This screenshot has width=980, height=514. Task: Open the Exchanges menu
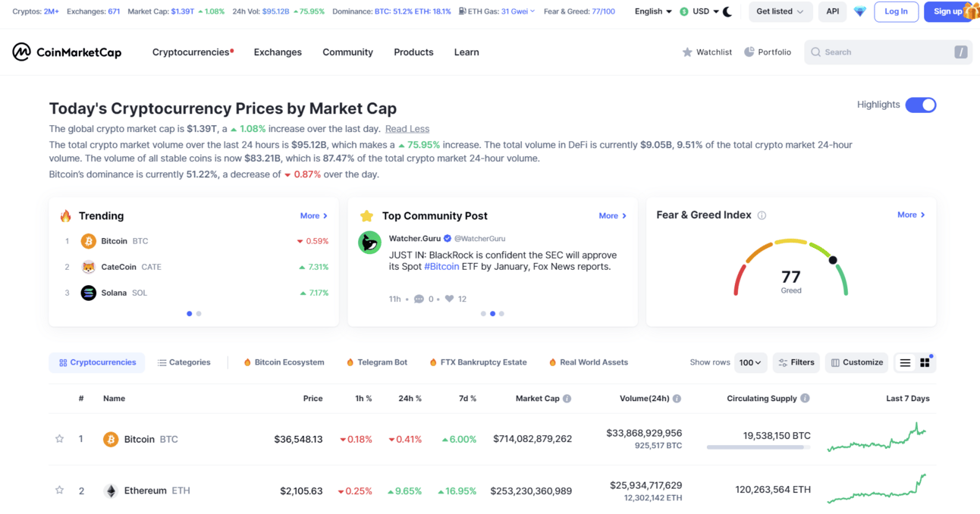pyautogui.click(x=278, y=52)
